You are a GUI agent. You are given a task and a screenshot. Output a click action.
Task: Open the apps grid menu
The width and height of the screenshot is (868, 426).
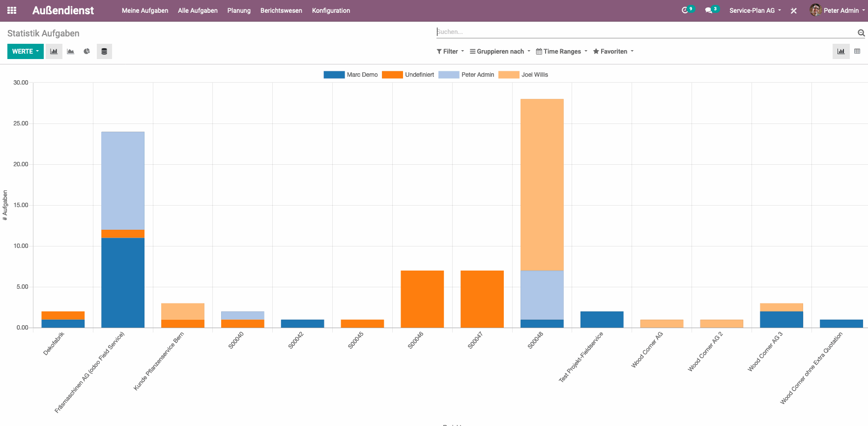(12, 10)
